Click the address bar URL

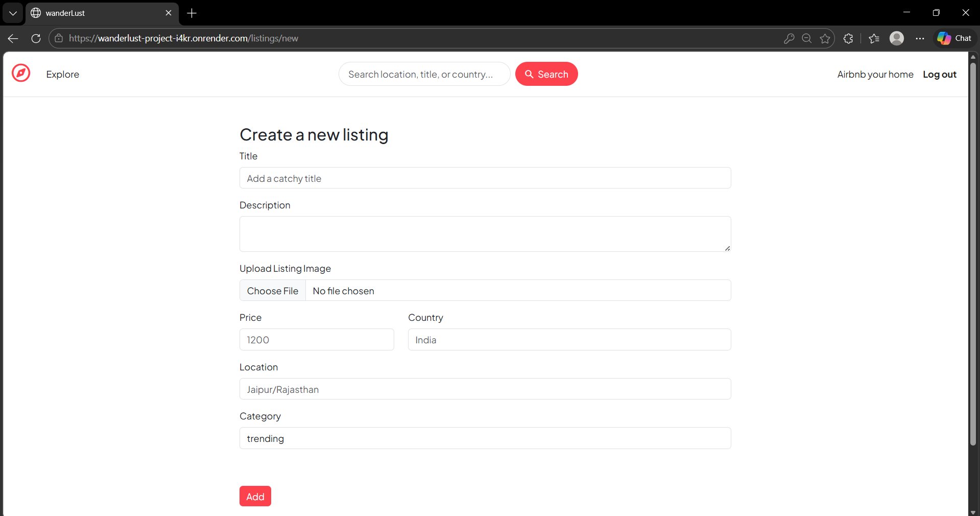[x=183, y=38]
